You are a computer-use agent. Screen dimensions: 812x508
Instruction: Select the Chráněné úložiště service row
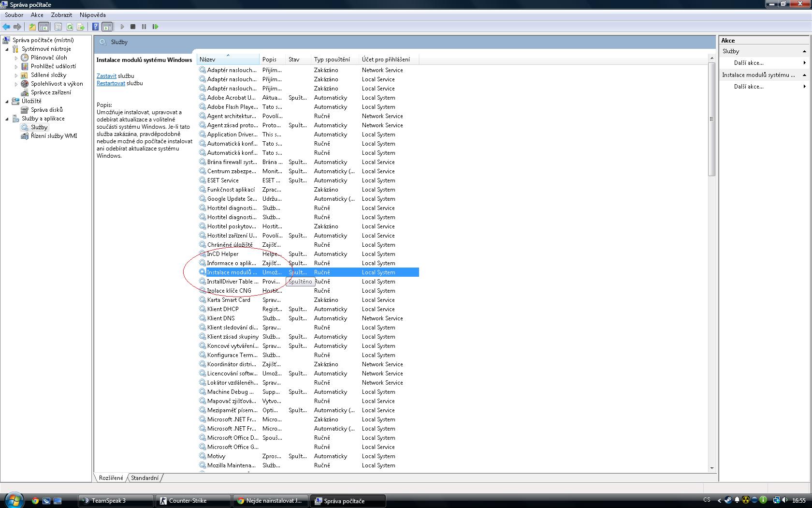[308, 245]
